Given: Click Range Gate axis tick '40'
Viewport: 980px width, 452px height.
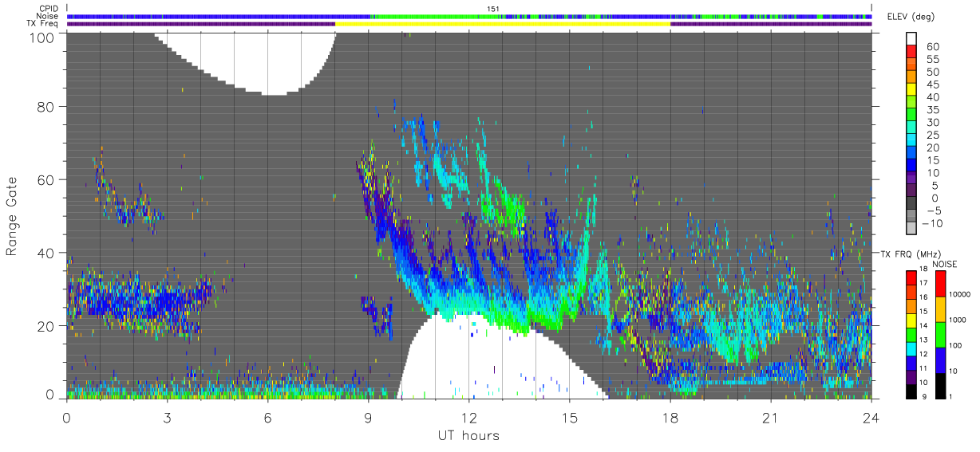Looking at the screenshot, I should tap(47, 253).
